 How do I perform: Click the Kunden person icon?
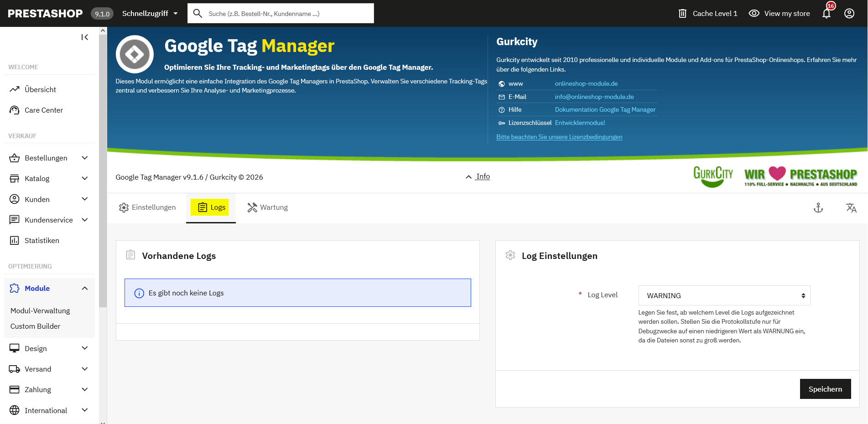(15, 199)
